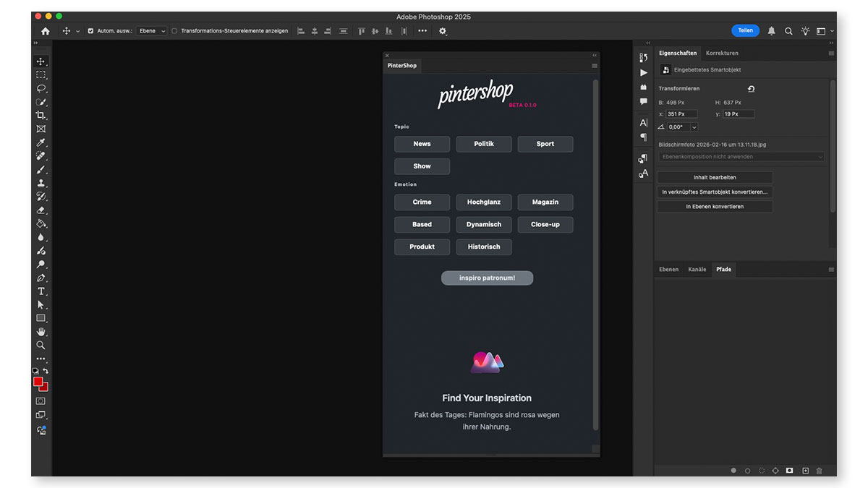Image resolution: width=868 pixels, height=488 pixels.
Task: Click the inspiro patronum! button
Action: (487, 278)
